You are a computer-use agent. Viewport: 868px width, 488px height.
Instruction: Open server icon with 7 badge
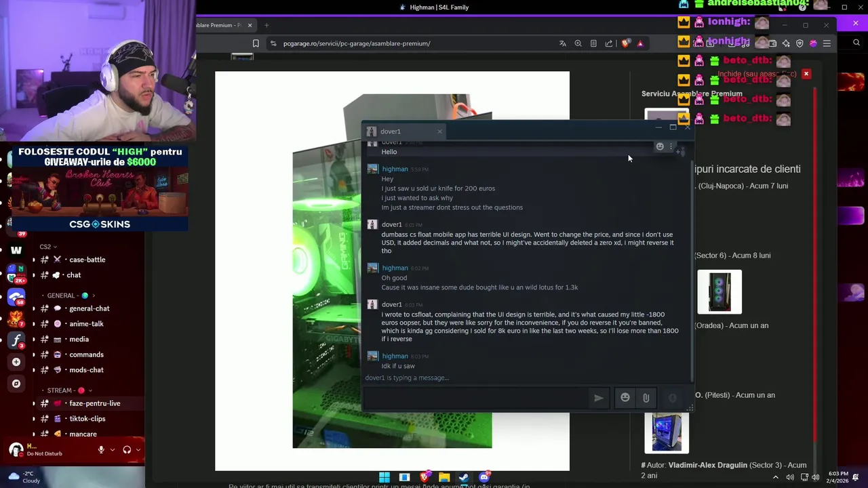coord(16,317)
